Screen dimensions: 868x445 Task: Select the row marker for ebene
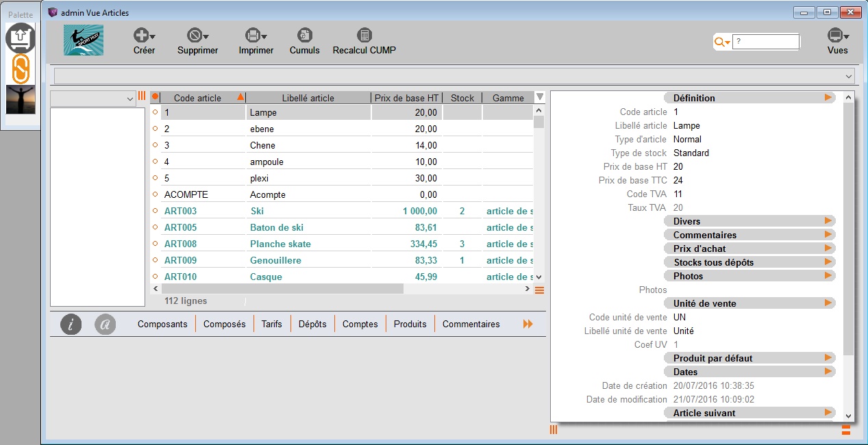tap(155, 129)
